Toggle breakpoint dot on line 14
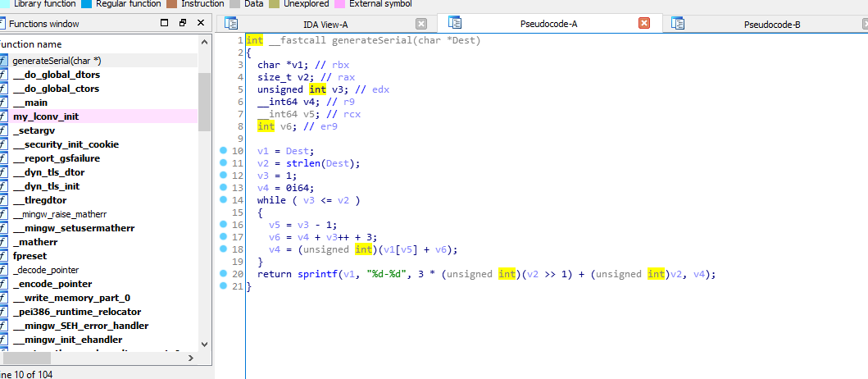Viewport: 868px width, 379px height. coord(224,199)
